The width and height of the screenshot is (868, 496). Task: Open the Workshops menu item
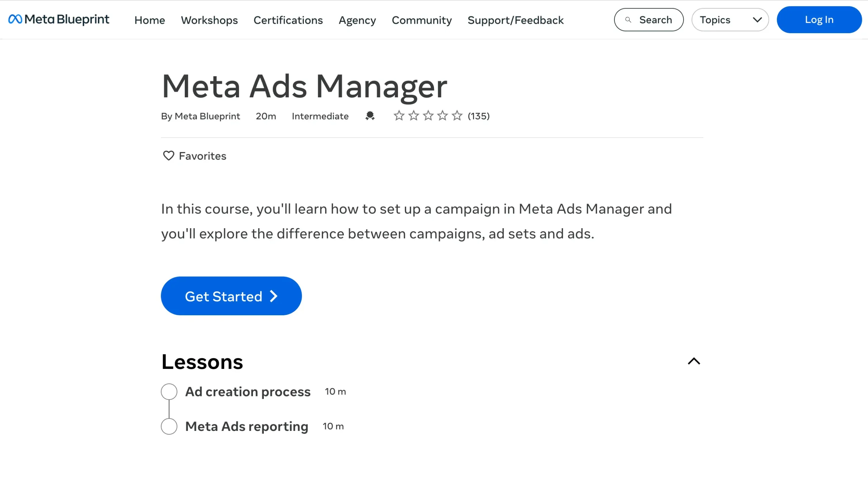(x=209, y=20)
